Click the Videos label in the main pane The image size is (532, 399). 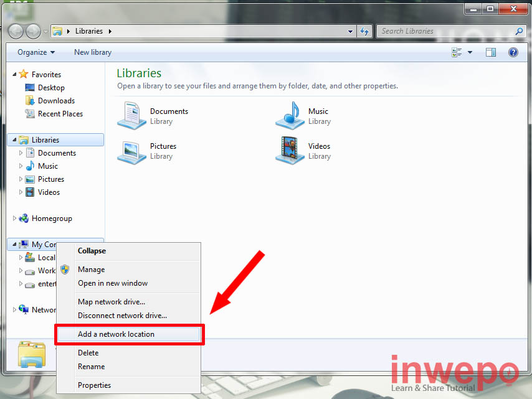click(x=319, y=146)
